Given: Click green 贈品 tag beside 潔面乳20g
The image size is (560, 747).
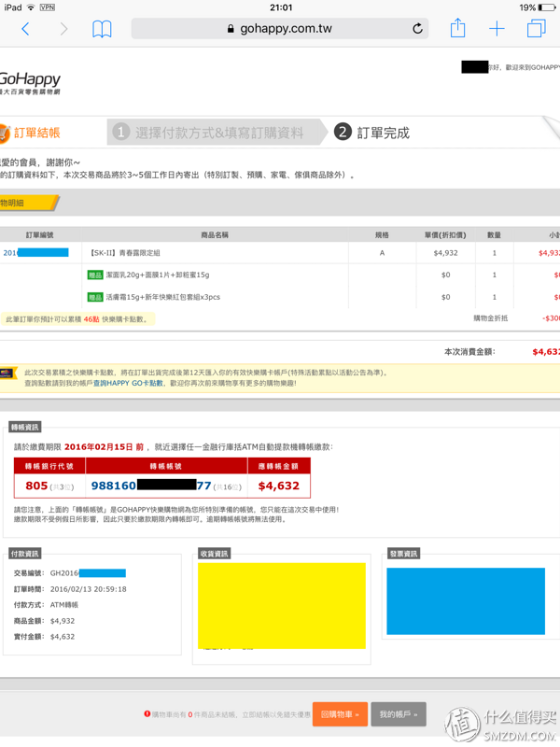Looking at the screenshot, I should 95,275.
